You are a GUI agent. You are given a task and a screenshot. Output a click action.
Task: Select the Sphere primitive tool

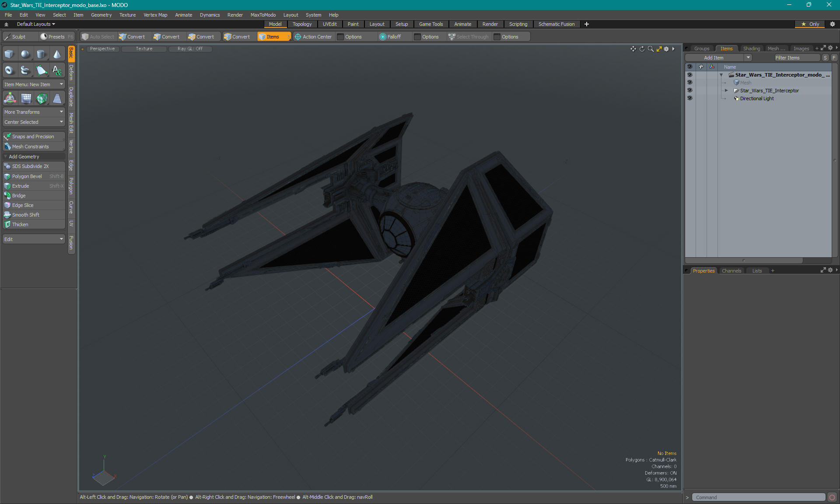26,54
